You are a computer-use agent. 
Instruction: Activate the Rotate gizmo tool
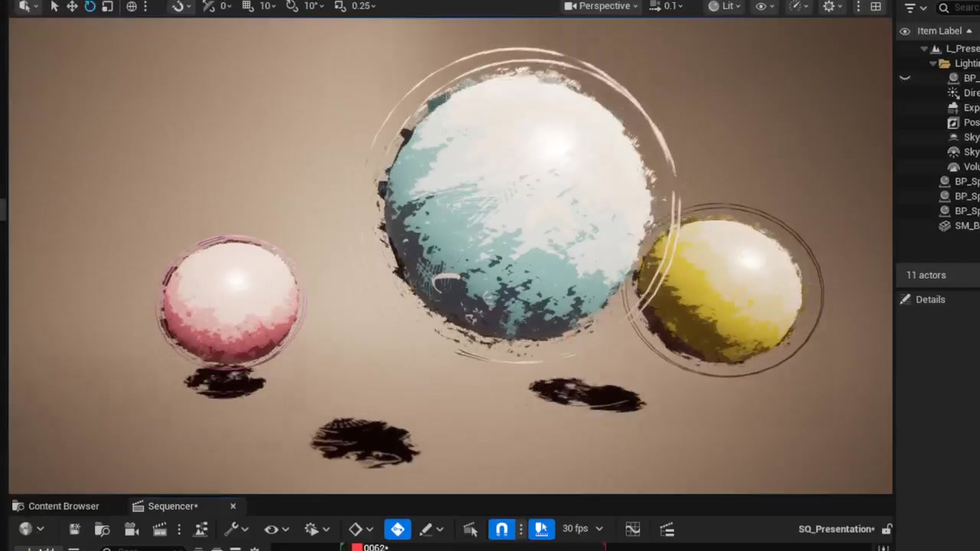(x=90, y=6)
